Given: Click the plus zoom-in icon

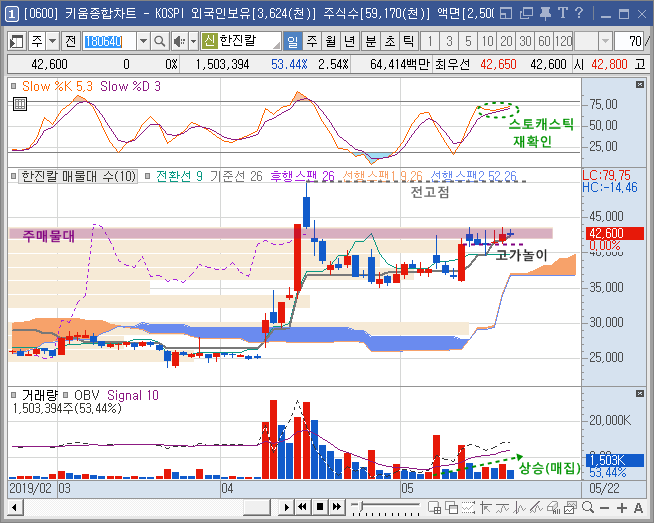Looking at the screenshot, I should tap(622, 508).
